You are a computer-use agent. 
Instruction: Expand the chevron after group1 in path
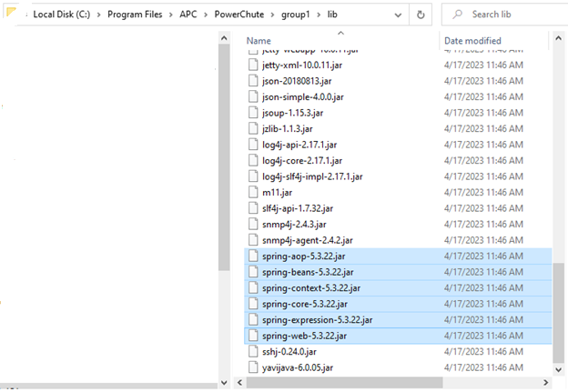pyautogui.click(x=319, y=15)
